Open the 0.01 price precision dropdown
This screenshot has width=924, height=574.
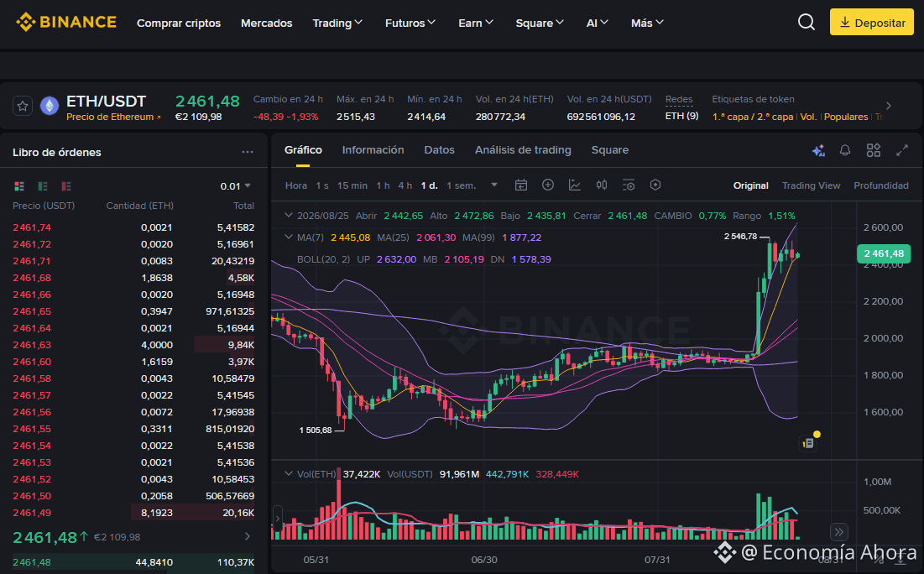[x=235, y=186]
